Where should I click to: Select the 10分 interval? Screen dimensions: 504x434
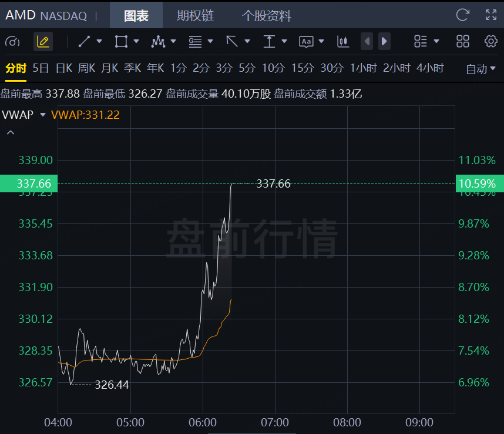[x=273, y=68]
